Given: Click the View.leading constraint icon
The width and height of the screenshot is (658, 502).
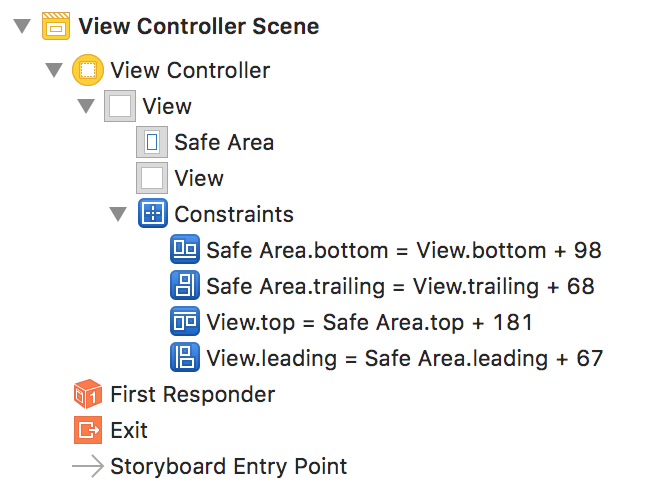Looking at the screenshot, I should (x=185, y=358).
